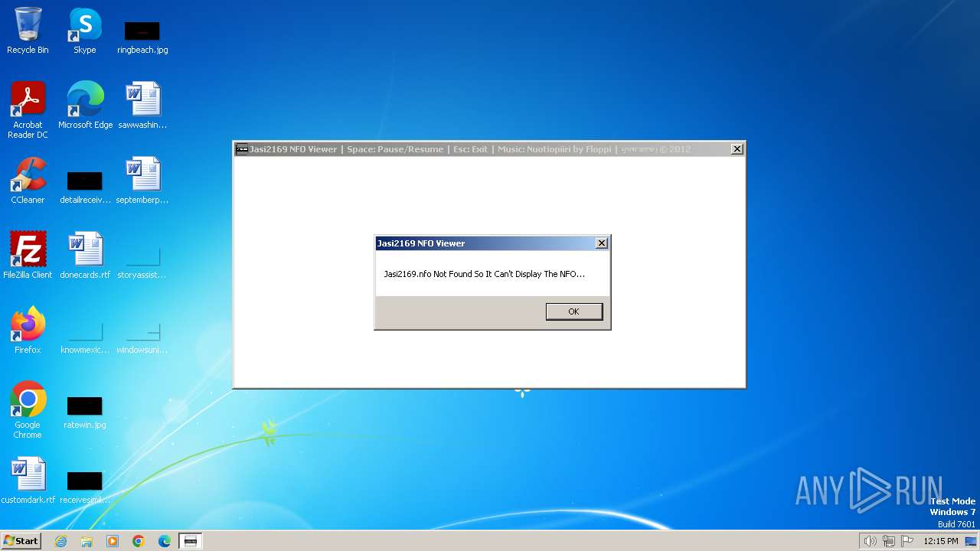Open File Explorer from taskbar
The width and height of the screenshot is (980, 551).
pos(87,541)
